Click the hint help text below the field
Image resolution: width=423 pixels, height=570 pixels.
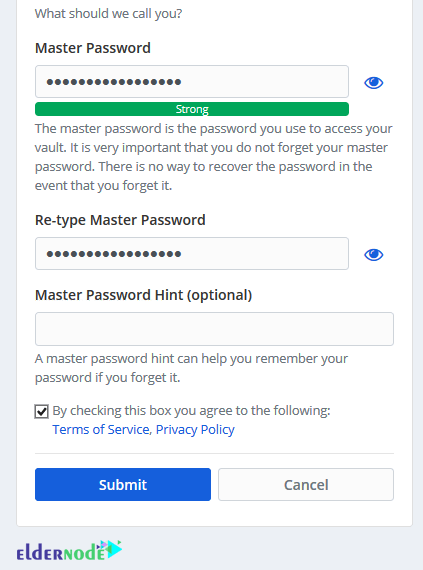(191, 368)
